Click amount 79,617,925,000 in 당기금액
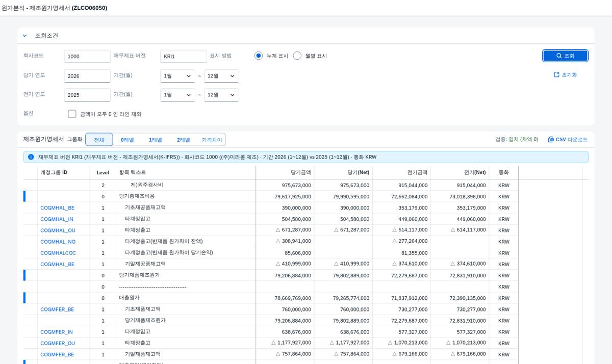 293,197
